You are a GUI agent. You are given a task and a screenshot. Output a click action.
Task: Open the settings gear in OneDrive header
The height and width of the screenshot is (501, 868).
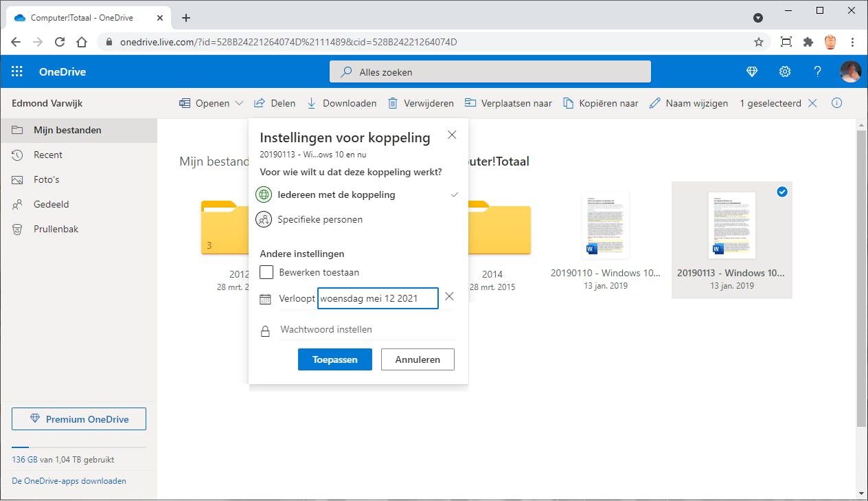pyautogui.click(x=785, y=71)
